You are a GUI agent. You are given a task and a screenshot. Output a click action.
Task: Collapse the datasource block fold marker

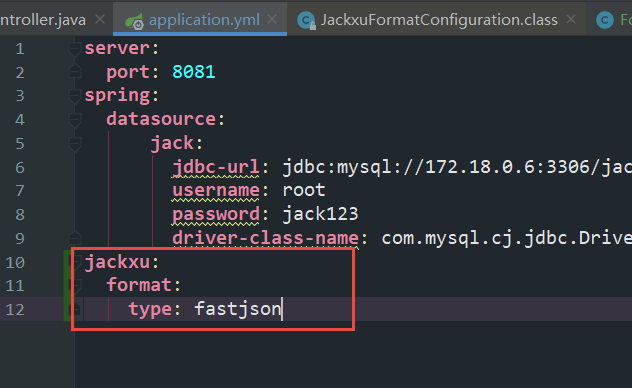click(75, 120)
